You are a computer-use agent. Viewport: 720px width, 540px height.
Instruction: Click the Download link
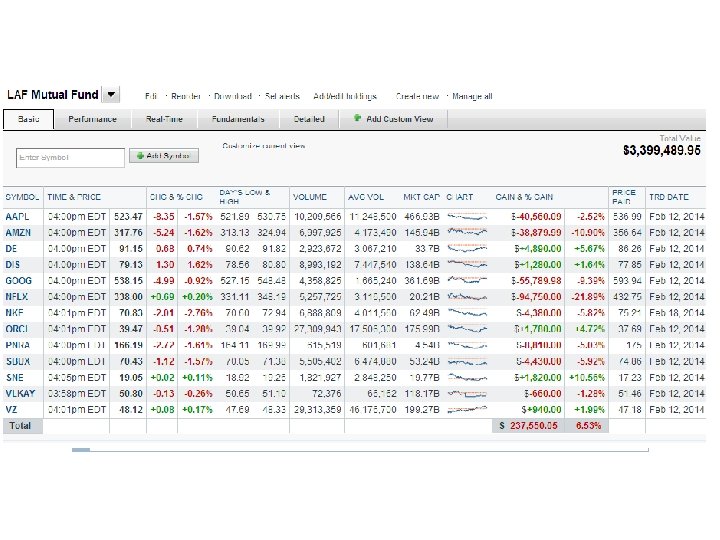coord(233,96)
